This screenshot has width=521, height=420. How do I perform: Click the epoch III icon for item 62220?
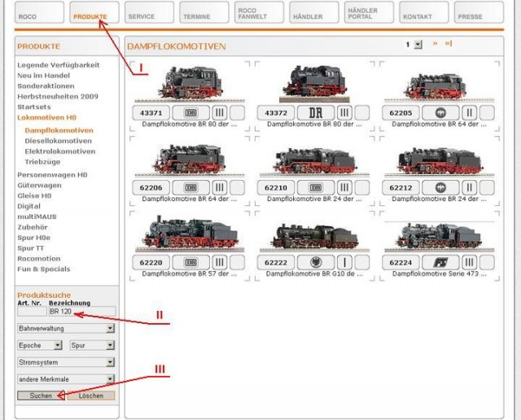click(x=220, y=262)
